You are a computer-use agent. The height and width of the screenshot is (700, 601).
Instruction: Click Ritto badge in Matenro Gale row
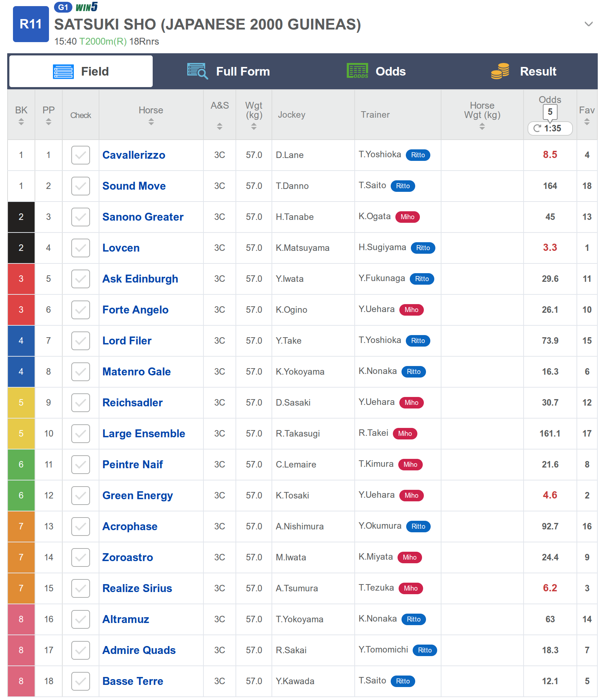[x=414, y=371]
